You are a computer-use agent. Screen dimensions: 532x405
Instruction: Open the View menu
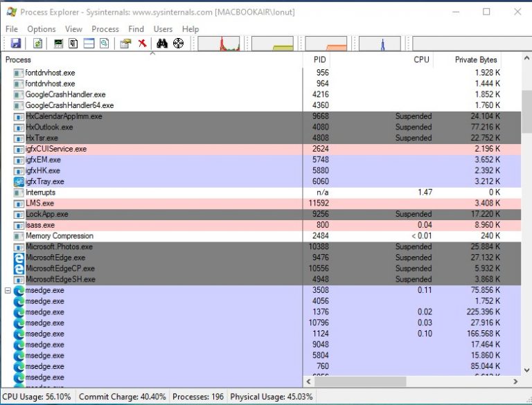(73, 29)
